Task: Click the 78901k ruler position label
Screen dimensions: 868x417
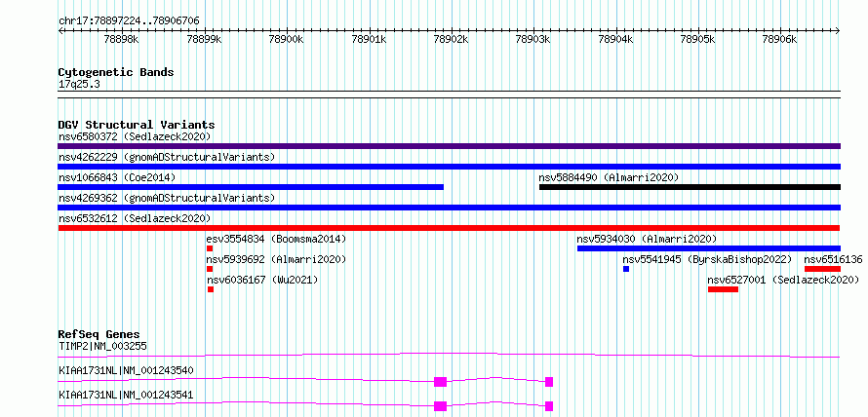Action: point(369,39)
